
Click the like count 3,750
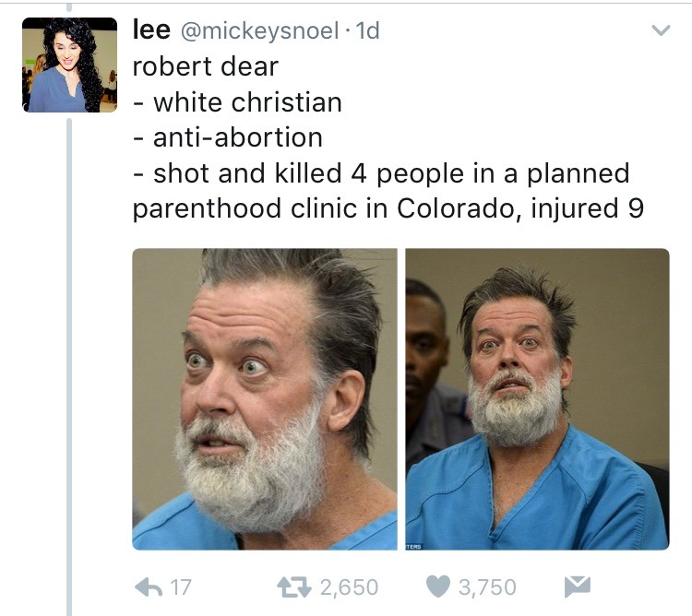click(x=487, y=587)
